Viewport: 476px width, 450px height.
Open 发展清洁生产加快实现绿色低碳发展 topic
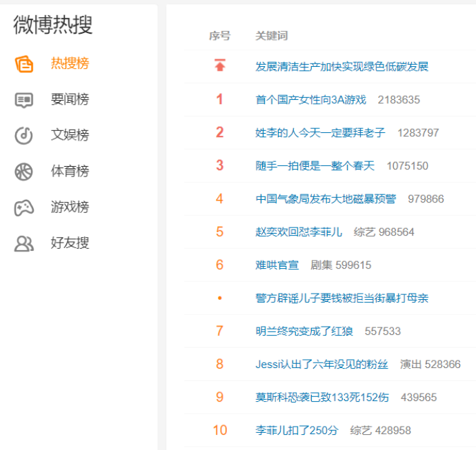click(341, 67)
